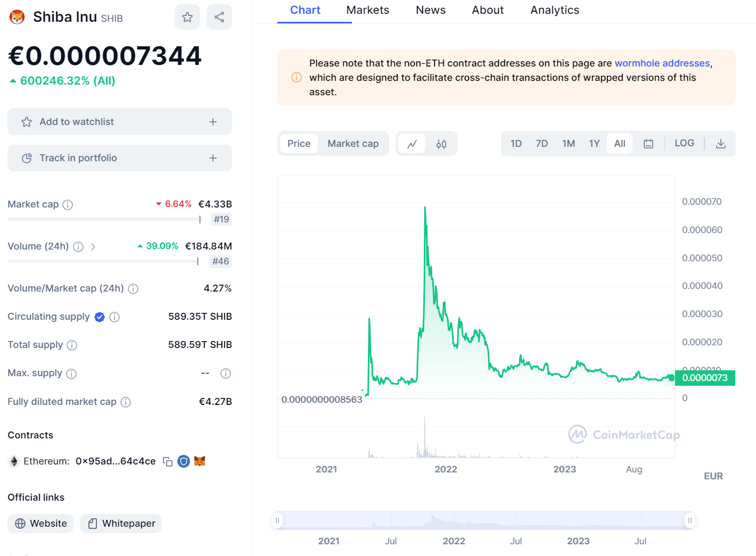Open the calendar date range picker

point(648,144)
